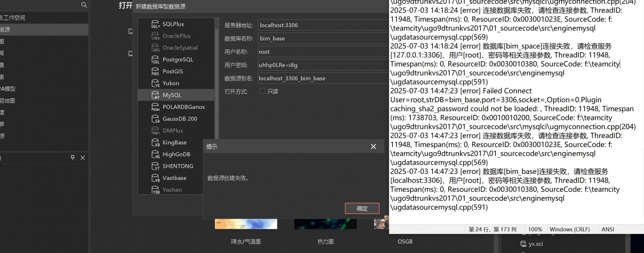Select the Yukon database icon
The image size is (644, 253).
(155, 84)
